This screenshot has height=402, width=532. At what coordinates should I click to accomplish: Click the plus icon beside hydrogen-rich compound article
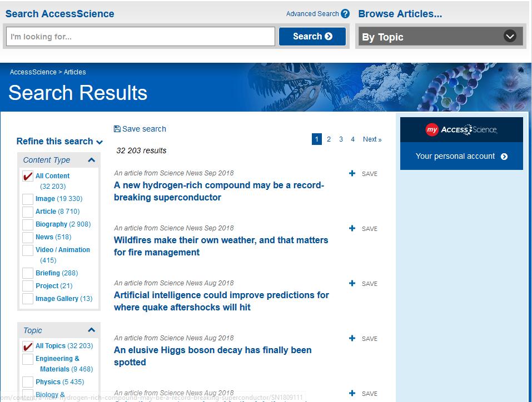[352, 174]
